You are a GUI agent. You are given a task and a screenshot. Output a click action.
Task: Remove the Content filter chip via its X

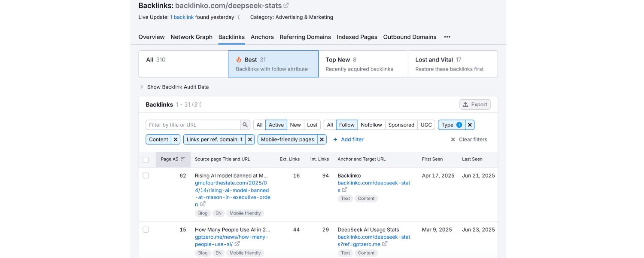(x=175, y=139)
